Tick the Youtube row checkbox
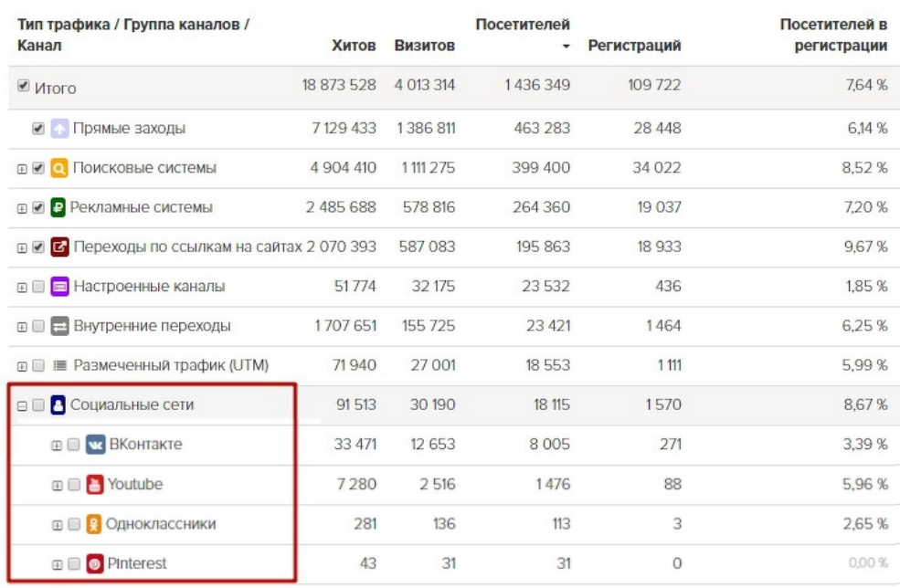 [74, 485]
